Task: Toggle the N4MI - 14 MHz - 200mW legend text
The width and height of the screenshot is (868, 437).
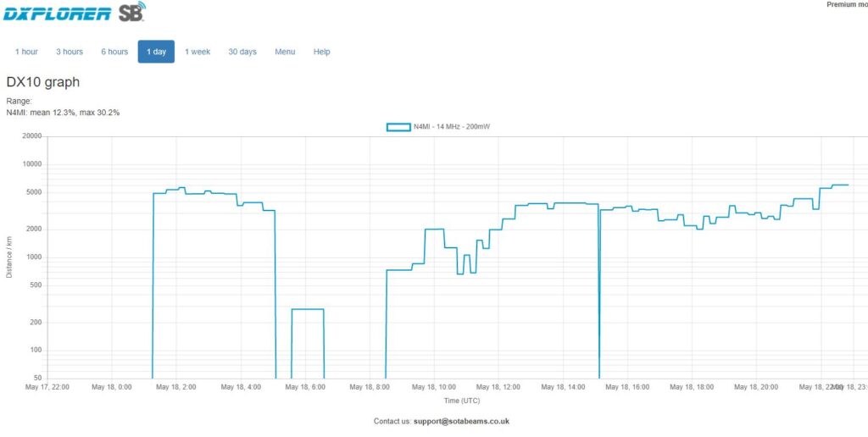Action: [451, 127]
